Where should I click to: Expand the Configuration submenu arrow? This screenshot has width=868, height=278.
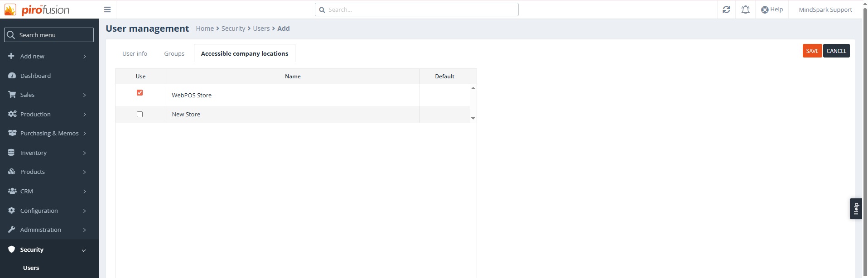point(84,211)
